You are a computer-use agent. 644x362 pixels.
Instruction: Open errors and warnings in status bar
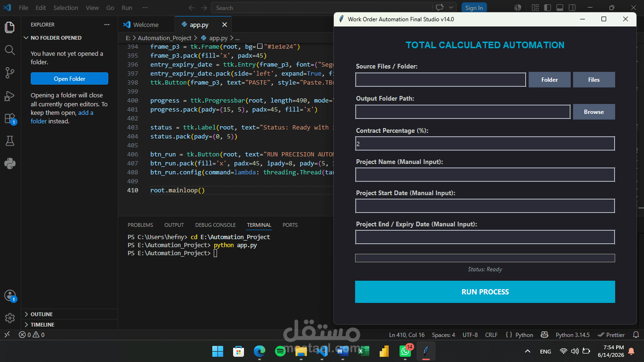tap(31, 335)
